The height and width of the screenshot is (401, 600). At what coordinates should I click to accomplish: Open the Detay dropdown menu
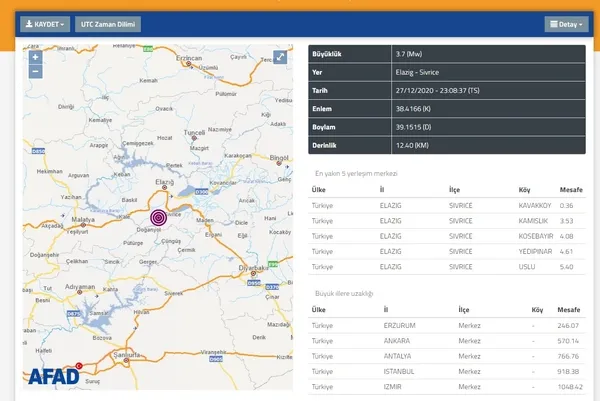566,23
